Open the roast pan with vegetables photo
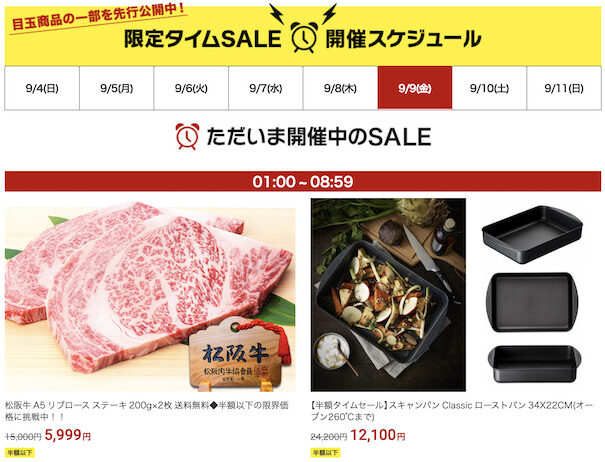 (388, 295)
